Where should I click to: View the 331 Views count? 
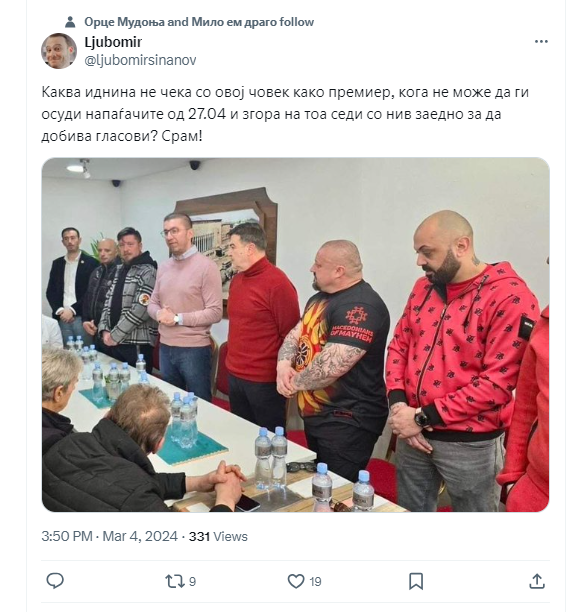click(x=218, y=536)
